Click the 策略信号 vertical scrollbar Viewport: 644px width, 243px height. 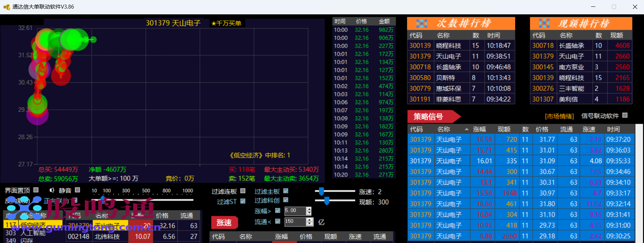coord(639,183)
